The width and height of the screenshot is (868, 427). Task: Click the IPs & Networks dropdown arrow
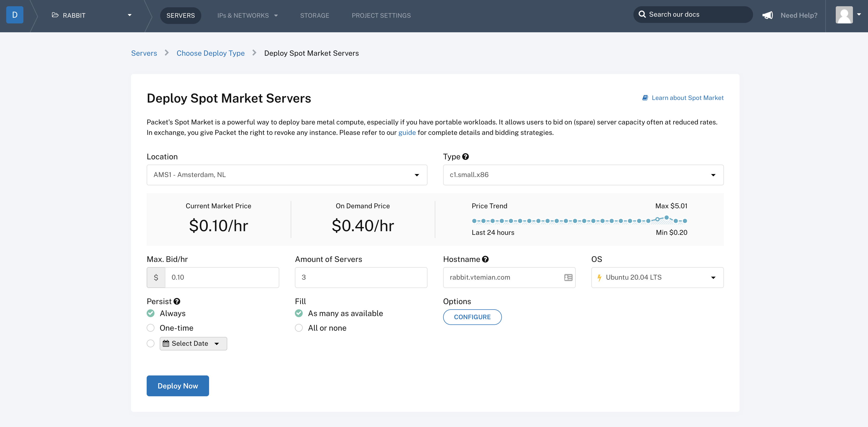click(277, 16)
